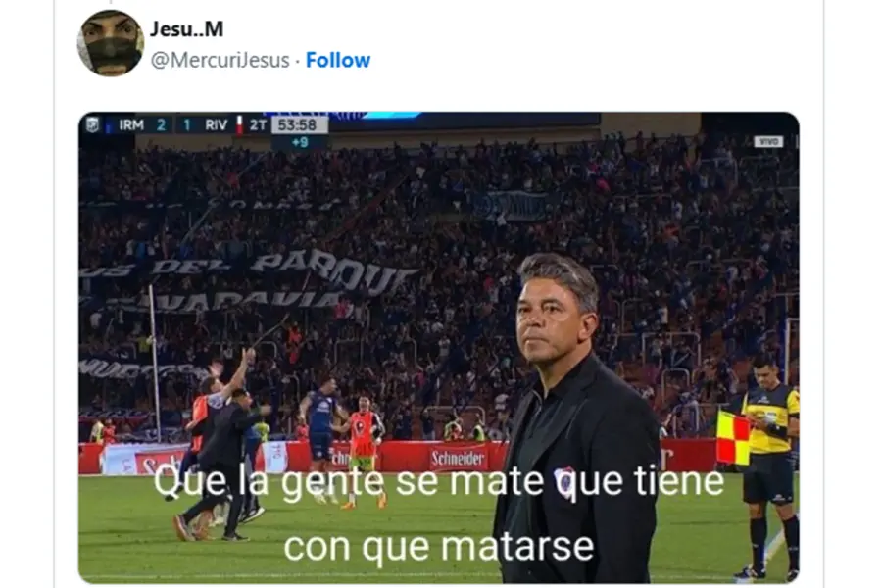Screen dimensions: 882x588
Task: Select the 53:58 match clock
Action: tap(299, 124)
